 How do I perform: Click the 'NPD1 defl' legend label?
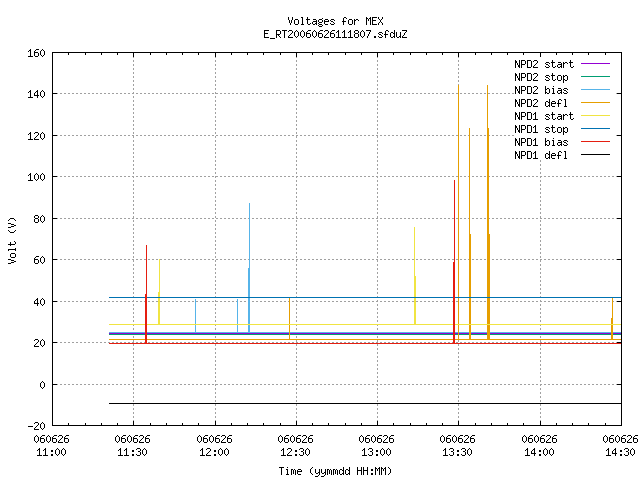541,156
